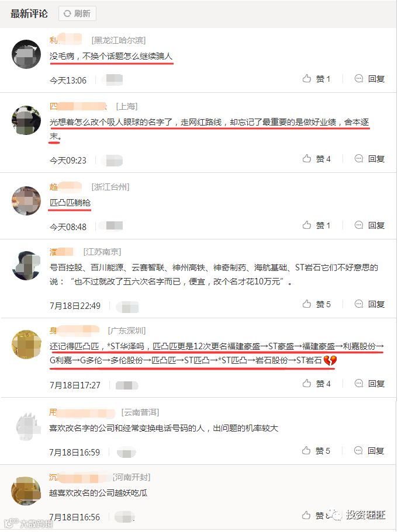Open the Harbin commenter's avatar
The width and height of the screenshot is (398, 532).
click(26, 54)
